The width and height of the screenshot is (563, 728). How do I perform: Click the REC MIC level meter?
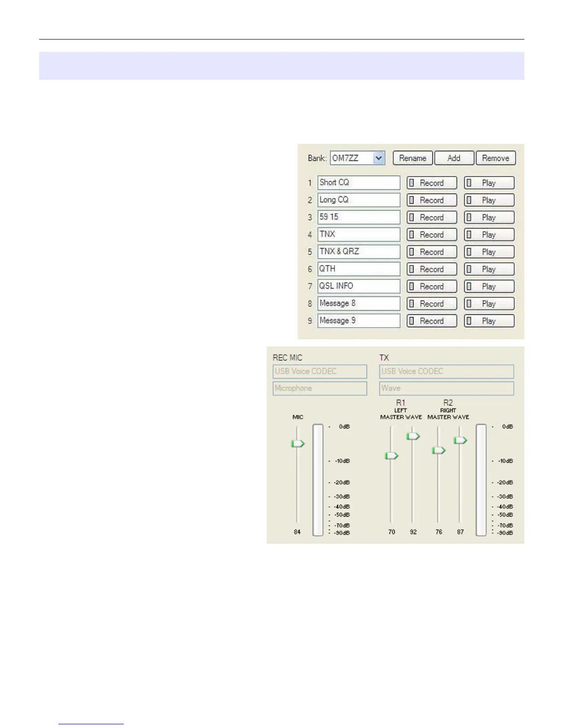tap(318, 480)
